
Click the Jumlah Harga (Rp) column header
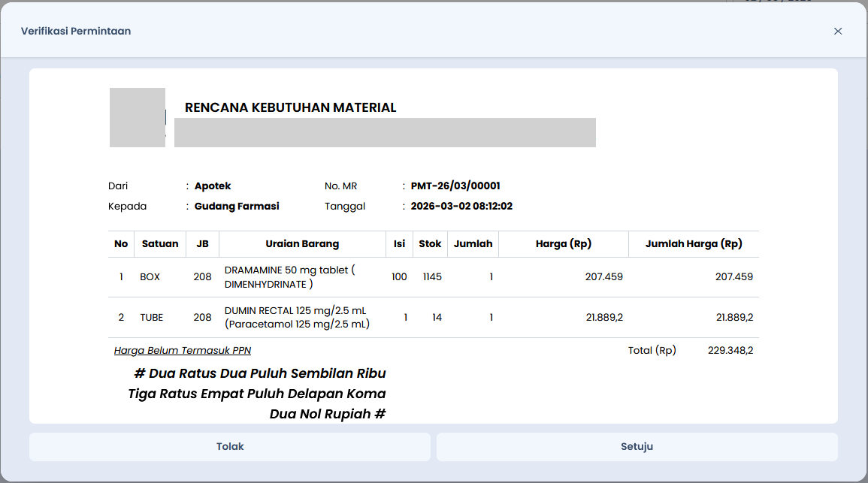pos(694,244)
